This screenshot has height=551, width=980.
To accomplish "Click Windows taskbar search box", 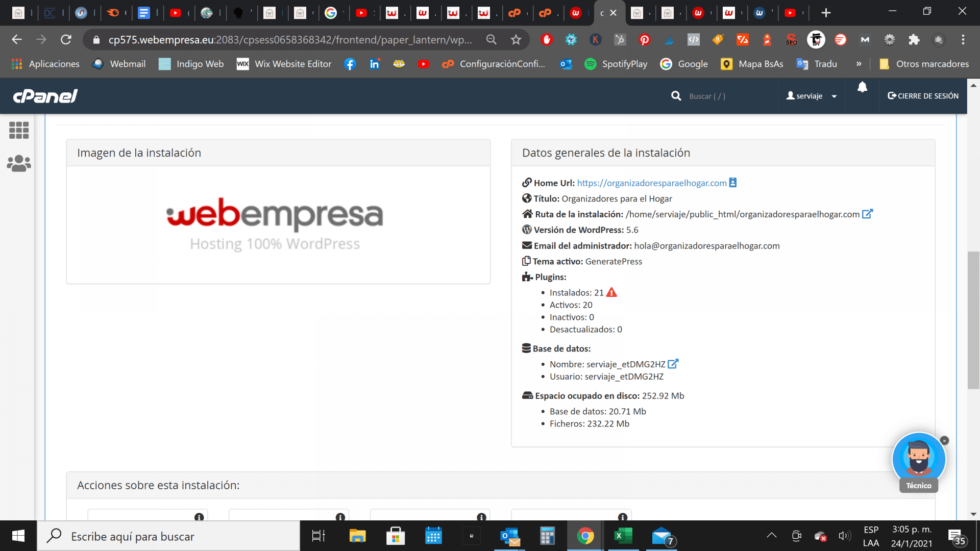I will (168, 536).
